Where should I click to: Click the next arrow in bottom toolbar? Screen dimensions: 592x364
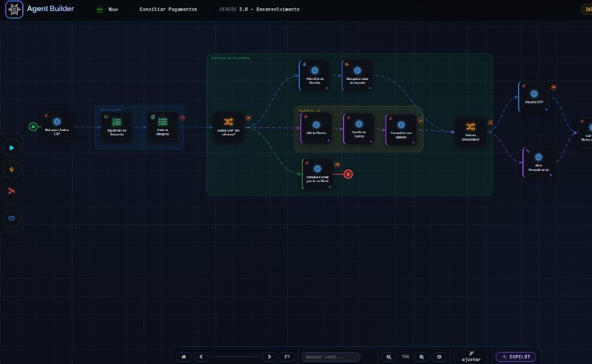[x=269, y=357]
